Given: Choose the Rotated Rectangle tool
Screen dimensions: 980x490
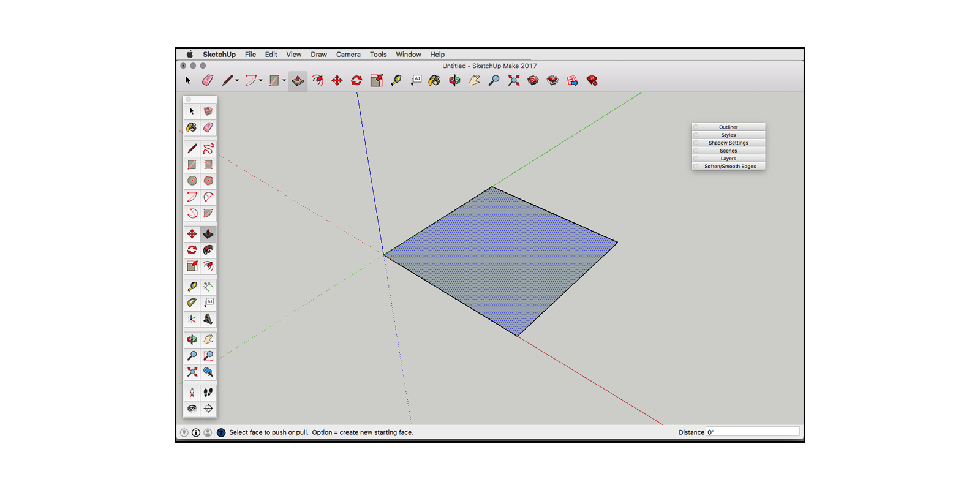Looking at the screenshot, I should coord(208,165).
